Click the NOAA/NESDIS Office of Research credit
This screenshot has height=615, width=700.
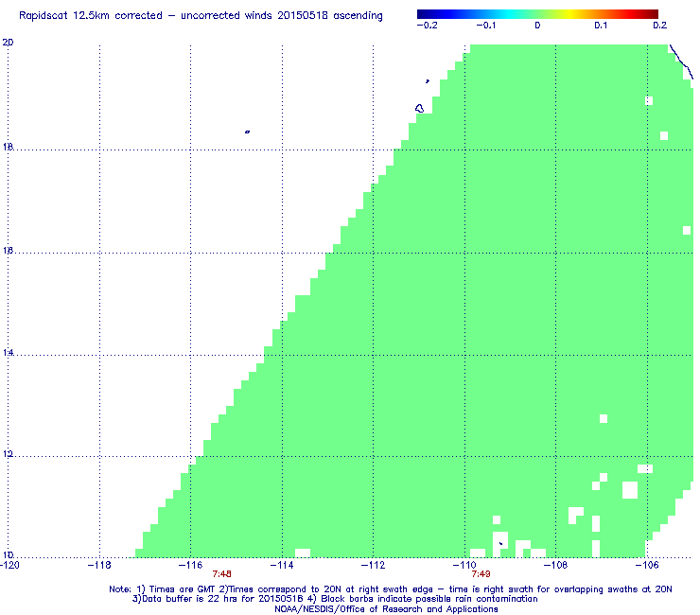tap(386, 609)
